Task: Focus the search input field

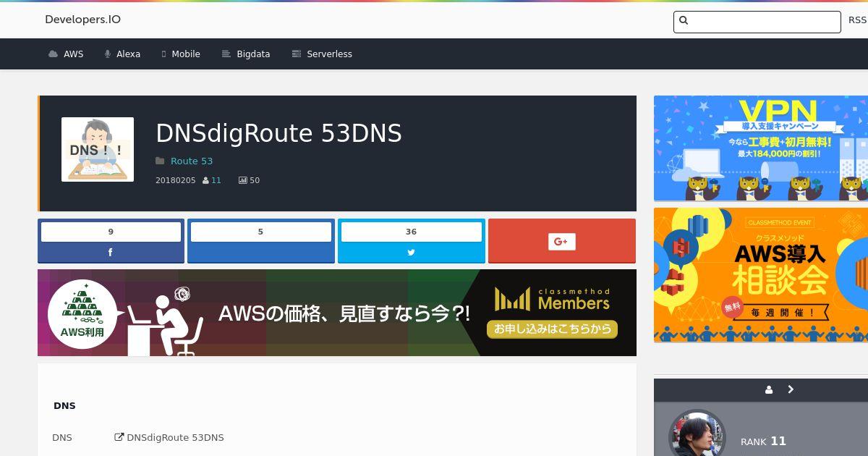Action: point(757,22)
